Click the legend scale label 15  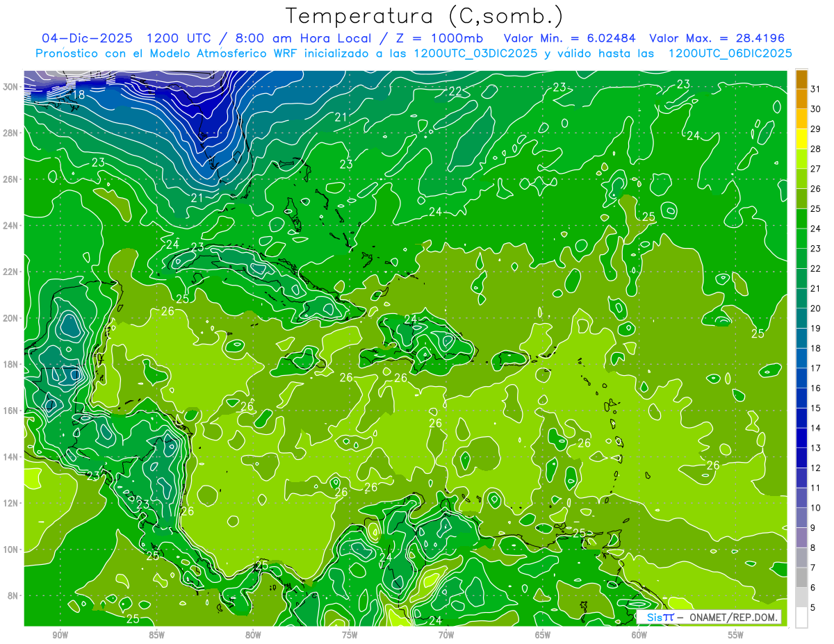(x=816, y=408)
